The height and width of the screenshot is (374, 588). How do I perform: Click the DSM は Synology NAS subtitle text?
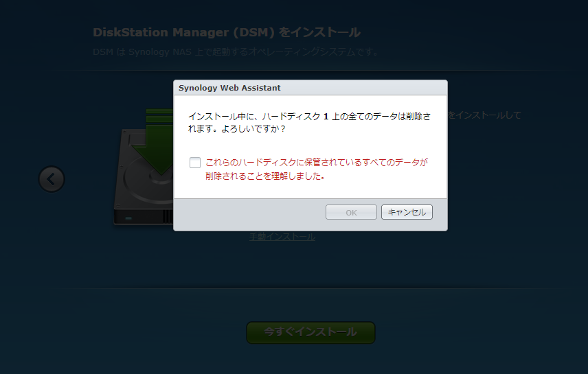(236, 51)
